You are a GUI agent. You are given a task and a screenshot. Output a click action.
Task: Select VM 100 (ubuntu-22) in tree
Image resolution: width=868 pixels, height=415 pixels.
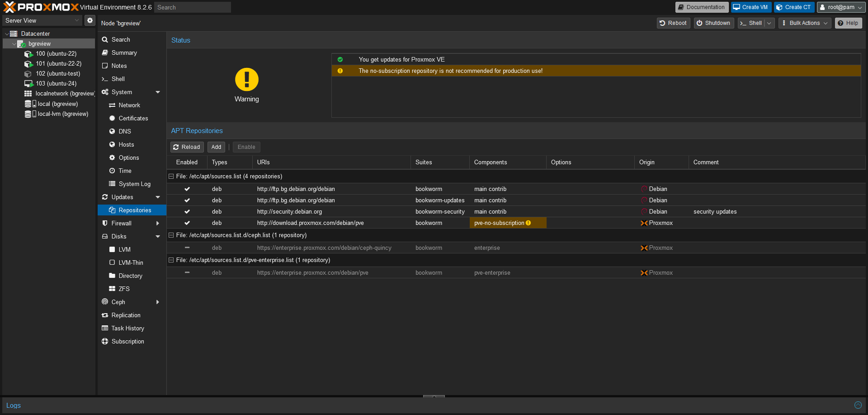56,53
